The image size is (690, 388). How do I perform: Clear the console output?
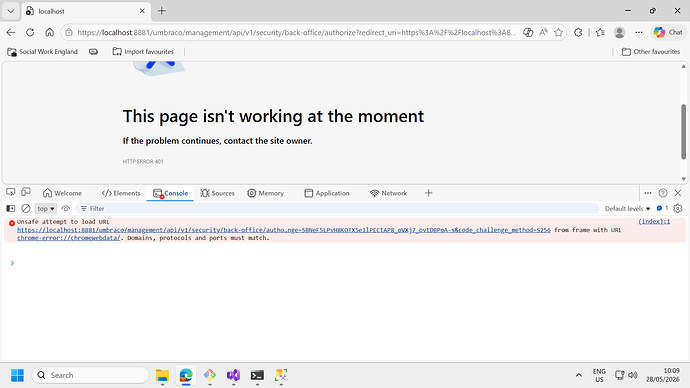tap(26, 209)
